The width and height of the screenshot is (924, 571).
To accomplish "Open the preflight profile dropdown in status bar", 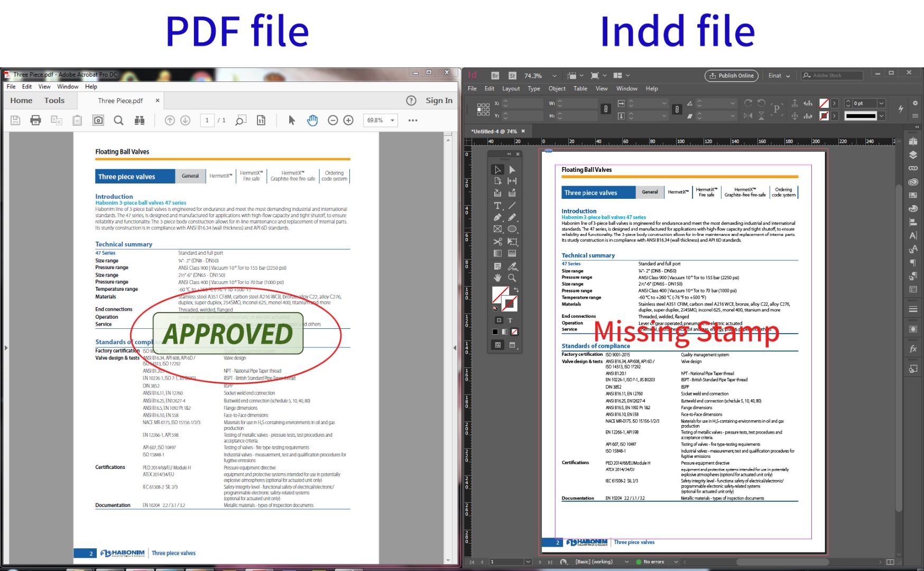I will pos(626,561).
